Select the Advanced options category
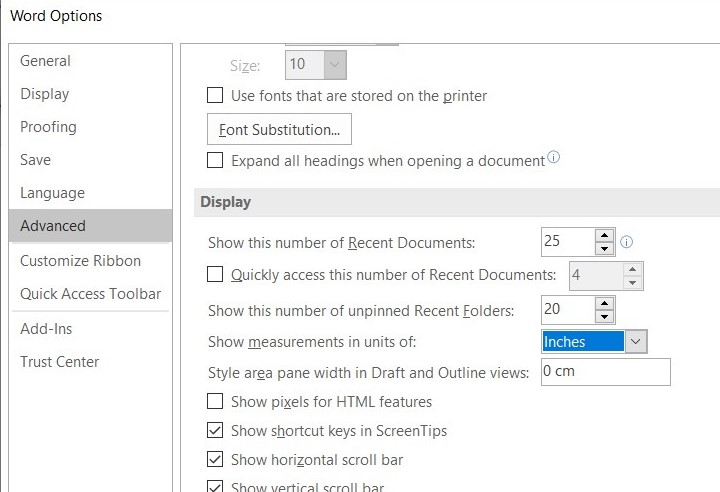The image size is (720, 492). 90,226
